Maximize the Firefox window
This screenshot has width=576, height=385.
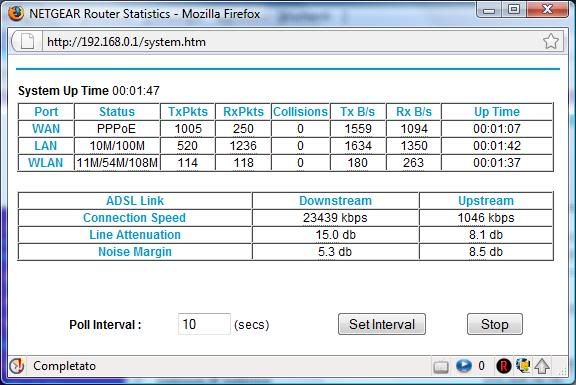click(x=513, y=9)
